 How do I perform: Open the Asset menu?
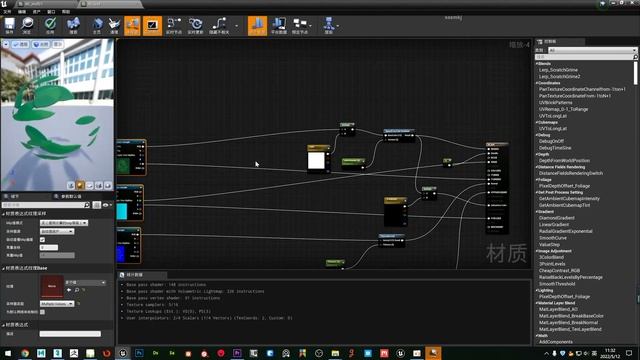coord(37,12)
